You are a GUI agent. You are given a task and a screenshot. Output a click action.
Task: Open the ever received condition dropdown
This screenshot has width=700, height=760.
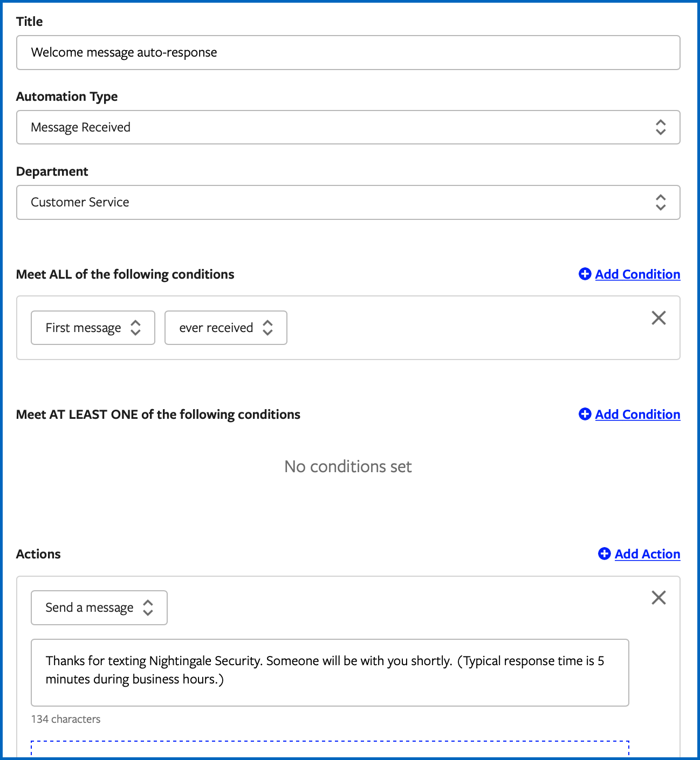point(225,328)
